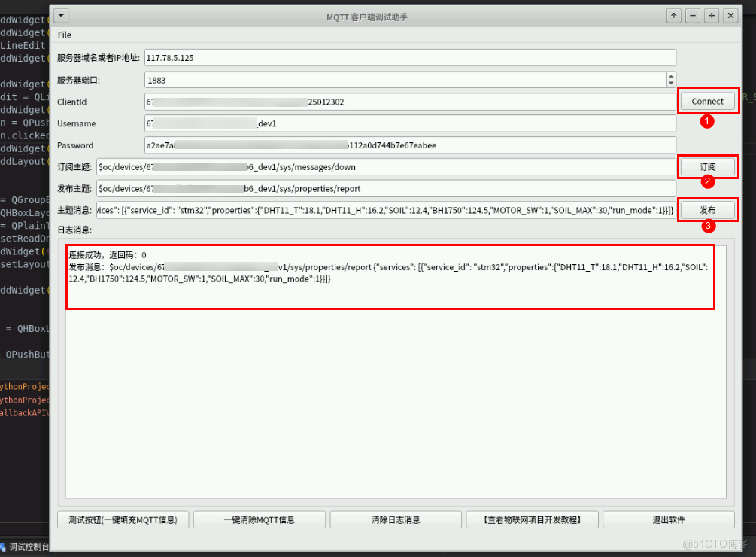The height and width of the screenshot is (557, 756).
Task: Click the keep-above arrow icon in titlebar
Action: click(673, 15)
